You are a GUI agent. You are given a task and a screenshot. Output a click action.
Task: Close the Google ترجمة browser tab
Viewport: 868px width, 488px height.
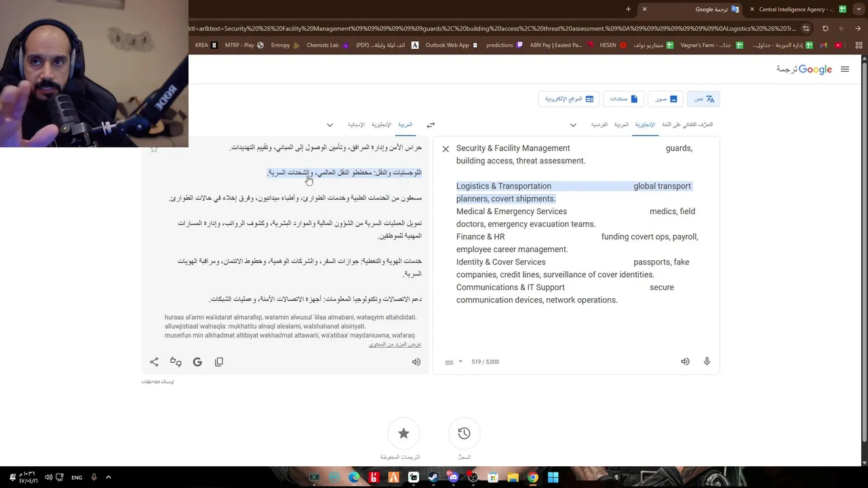coord(644,9)
